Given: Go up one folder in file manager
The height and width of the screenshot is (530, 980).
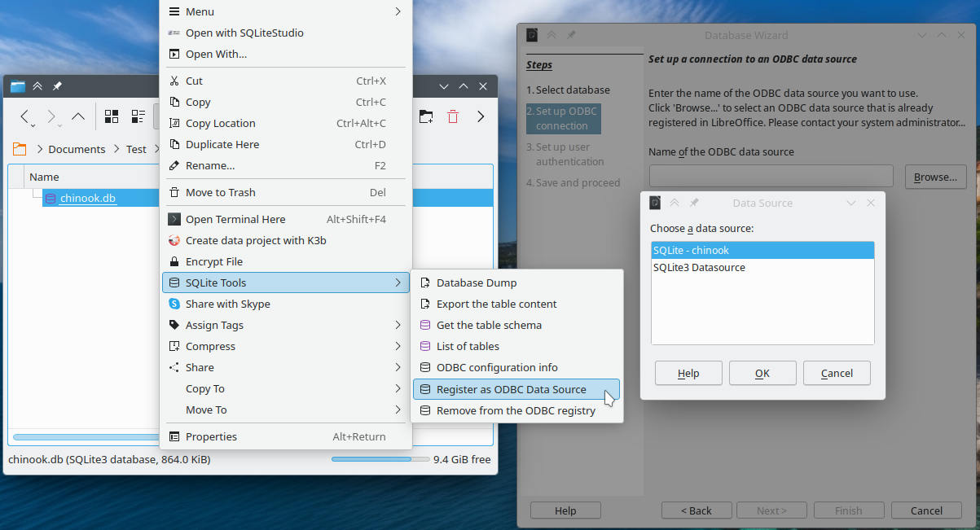Looking at the screenshot, I should pyautogui.click(x=78, y=116).
